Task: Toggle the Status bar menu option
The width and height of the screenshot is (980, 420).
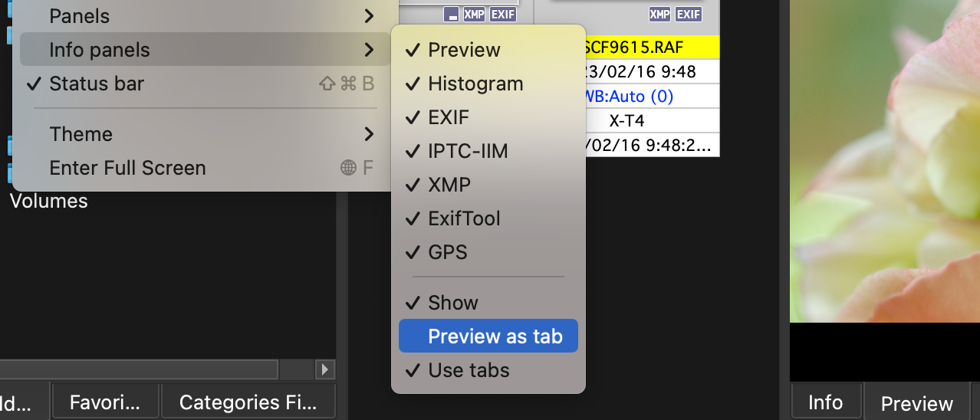Action: tap(97, 84)
